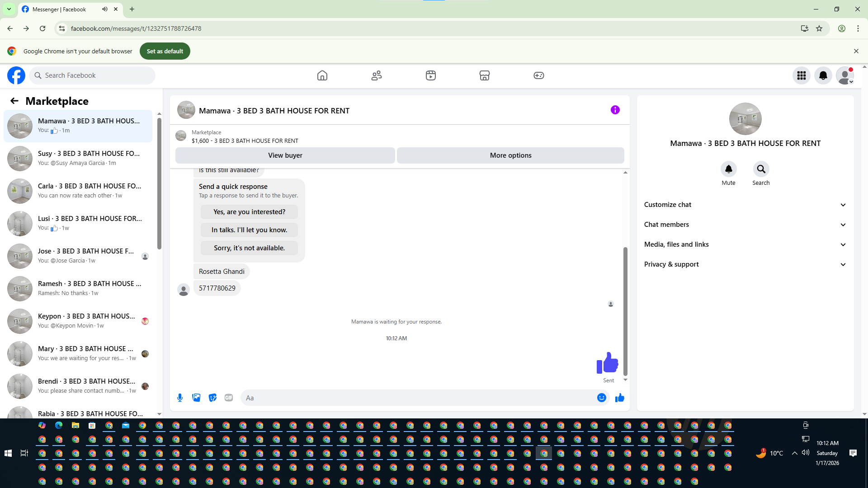The width and height of the screenshot is (868, 488).
Task: Toggle conversation information panel
Action: [615, 110]
